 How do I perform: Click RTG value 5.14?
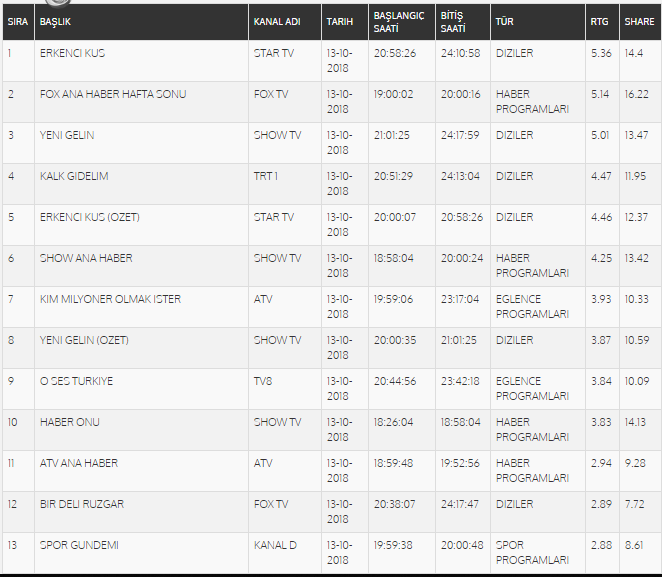[600, 94]
